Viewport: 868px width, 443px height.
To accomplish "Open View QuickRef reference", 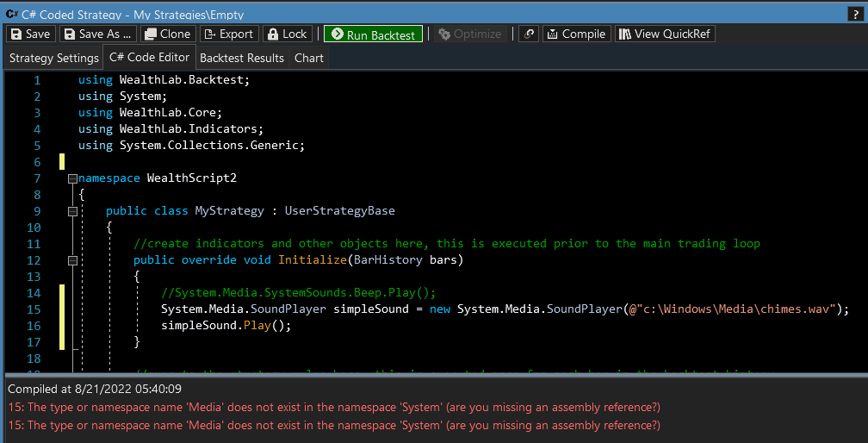I will (x=664, y=34).
